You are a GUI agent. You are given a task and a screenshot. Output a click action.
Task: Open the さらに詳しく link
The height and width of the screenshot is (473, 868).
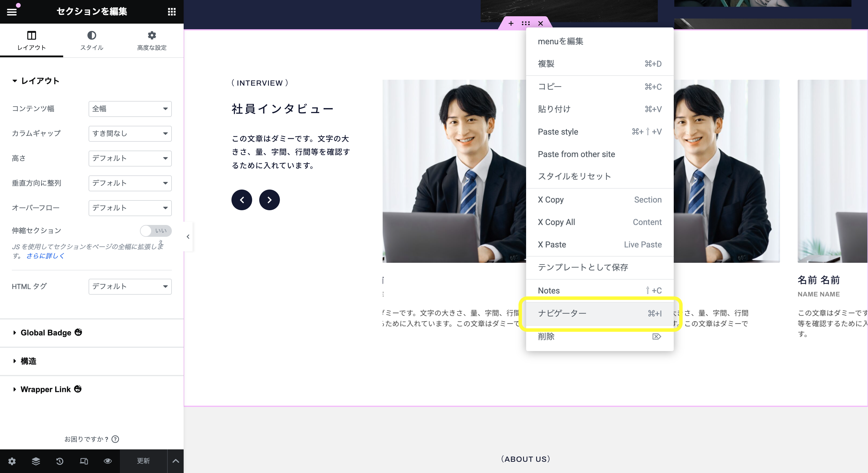coord(45,256)
